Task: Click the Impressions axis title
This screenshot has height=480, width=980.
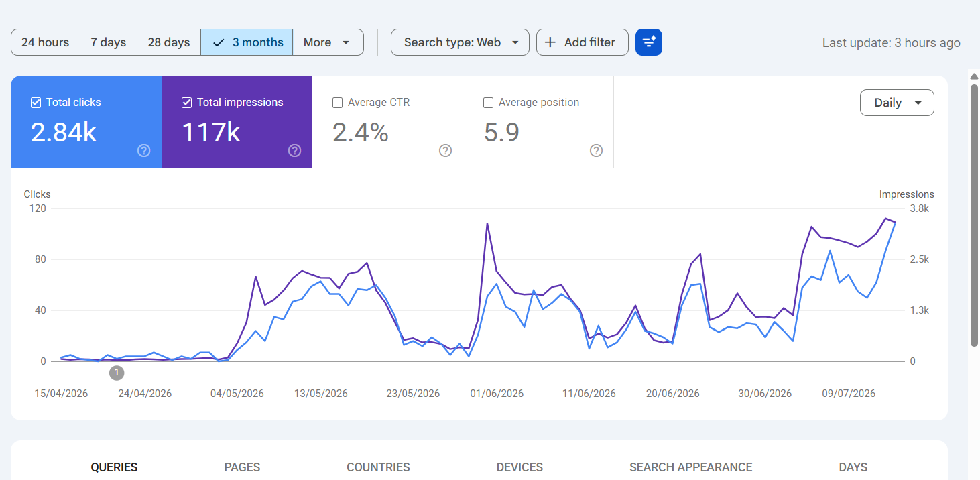Action: tap(907, 194)
